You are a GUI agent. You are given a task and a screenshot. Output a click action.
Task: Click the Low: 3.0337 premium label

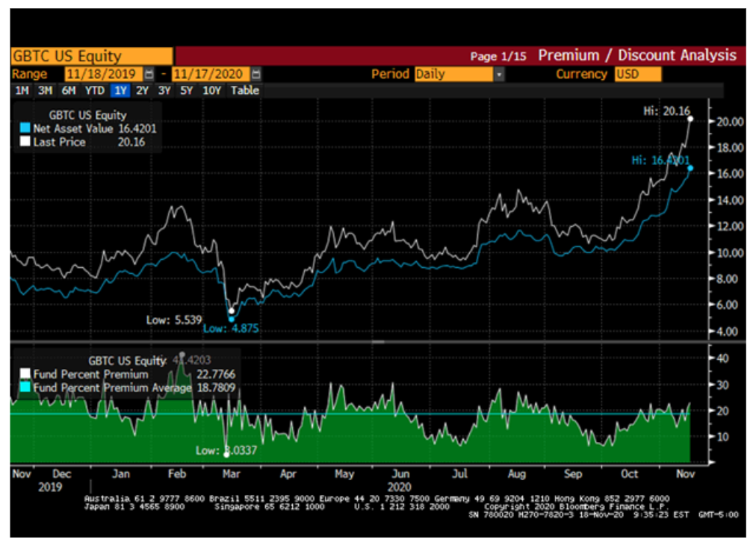[x=226, y=451]
